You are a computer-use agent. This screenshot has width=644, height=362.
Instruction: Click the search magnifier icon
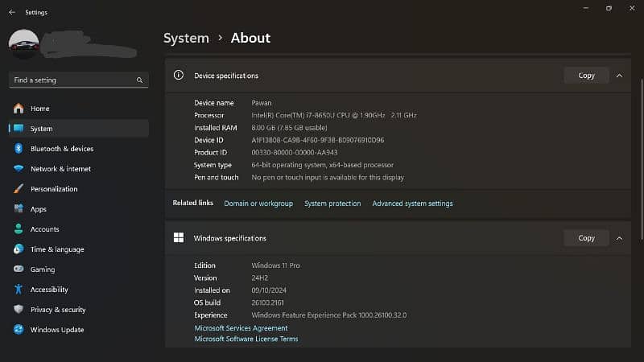(x=139, y=80)
